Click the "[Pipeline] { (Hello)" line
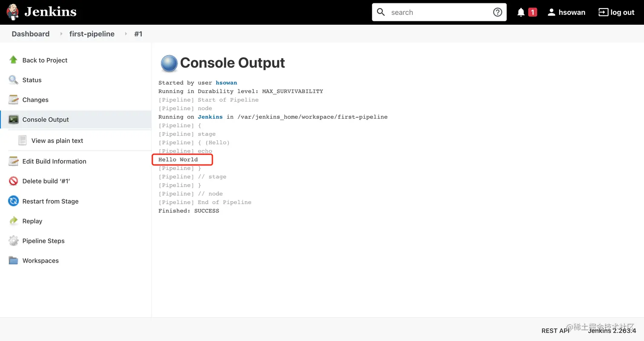 [x=194, y=142]
